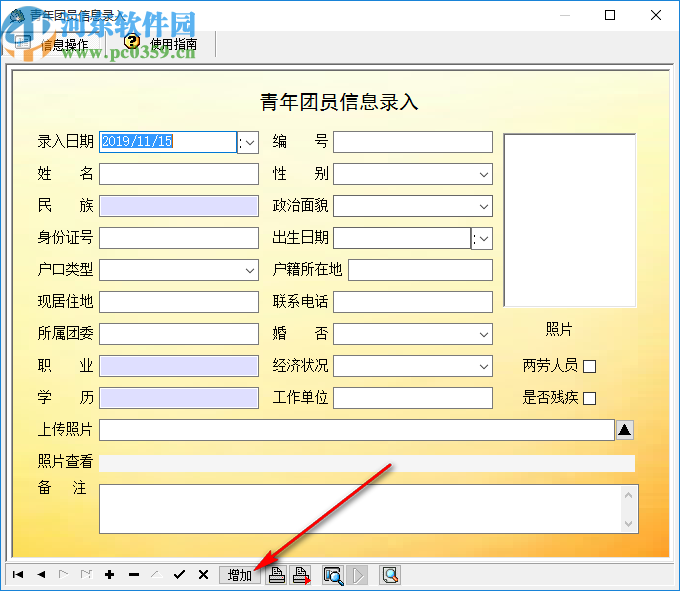
Task: Go to the first record
Action: (18, 575)
